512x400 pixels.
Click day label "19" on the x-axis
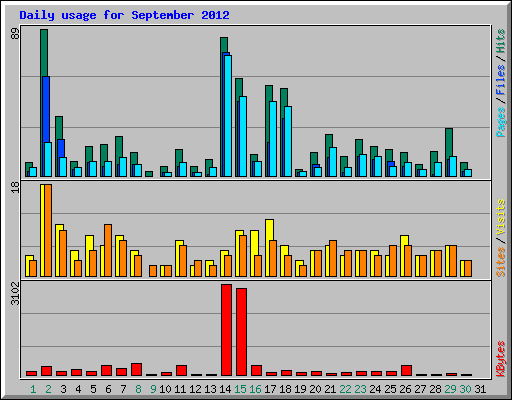tap(300, 389)
